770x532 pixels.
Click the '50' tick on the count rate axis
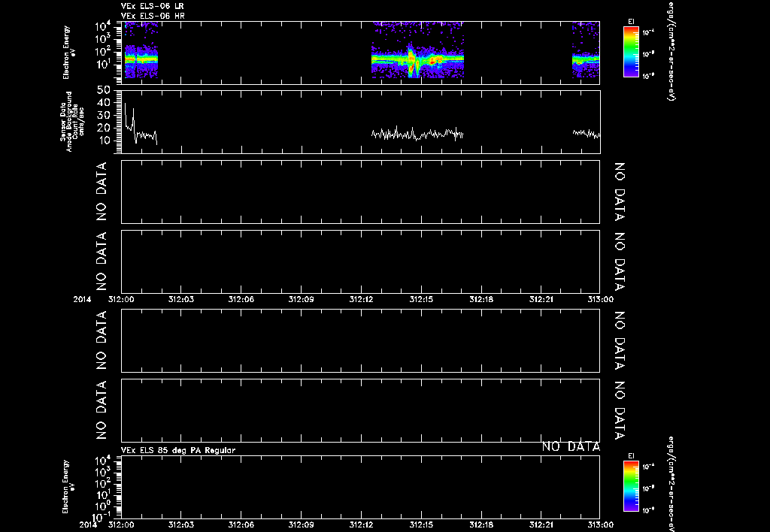104,90
